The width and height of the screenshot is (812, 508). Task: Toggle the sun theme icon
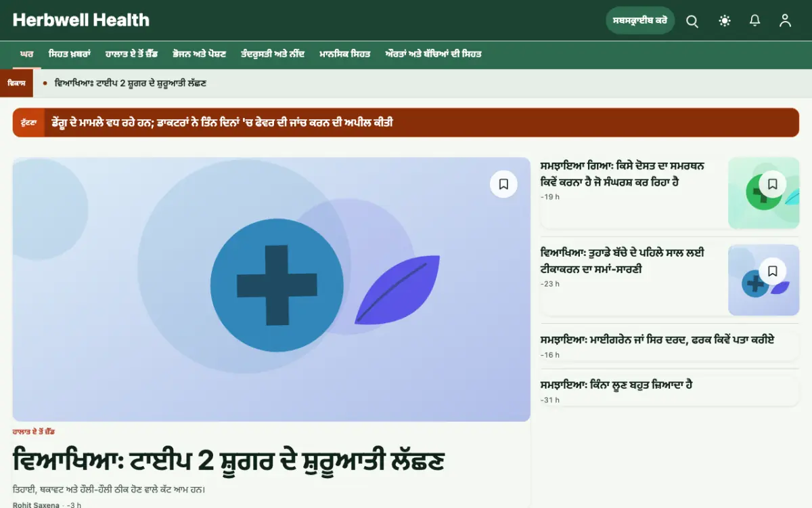(x=725, y=21)
